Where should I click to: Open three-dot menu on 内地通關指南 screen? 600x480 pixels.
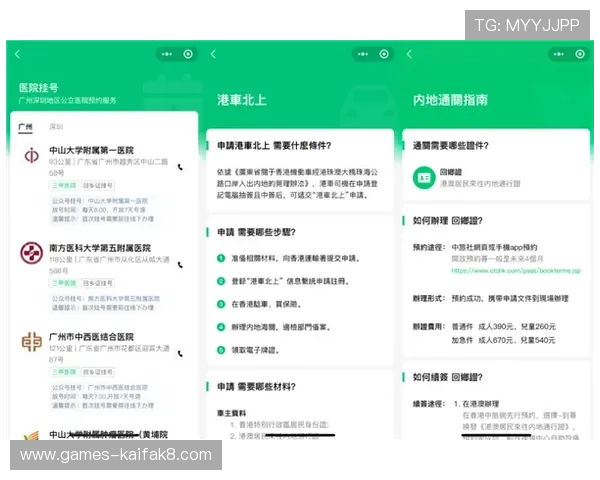click(x=559, y=54)
